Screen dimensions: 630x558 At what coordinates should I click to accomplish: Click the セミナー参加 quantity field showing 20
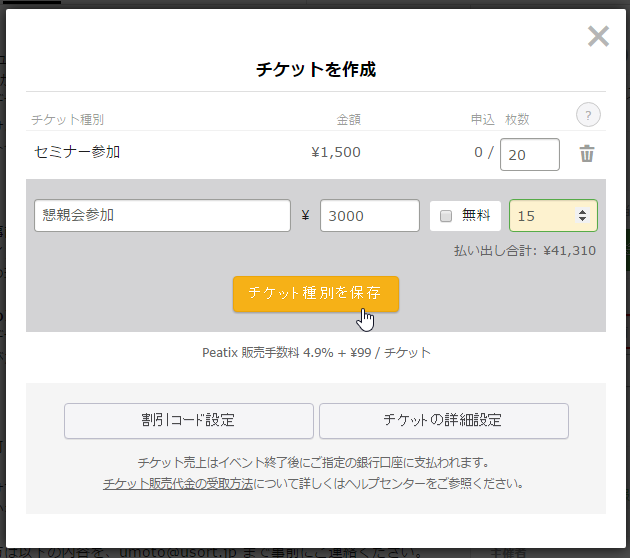click(x=529, y=154)
